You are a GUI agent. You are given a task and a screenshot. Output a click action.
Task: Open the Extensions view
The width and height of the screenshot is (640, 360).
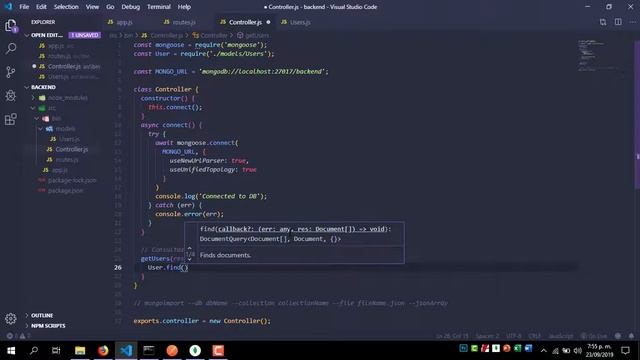click(11, 119)
